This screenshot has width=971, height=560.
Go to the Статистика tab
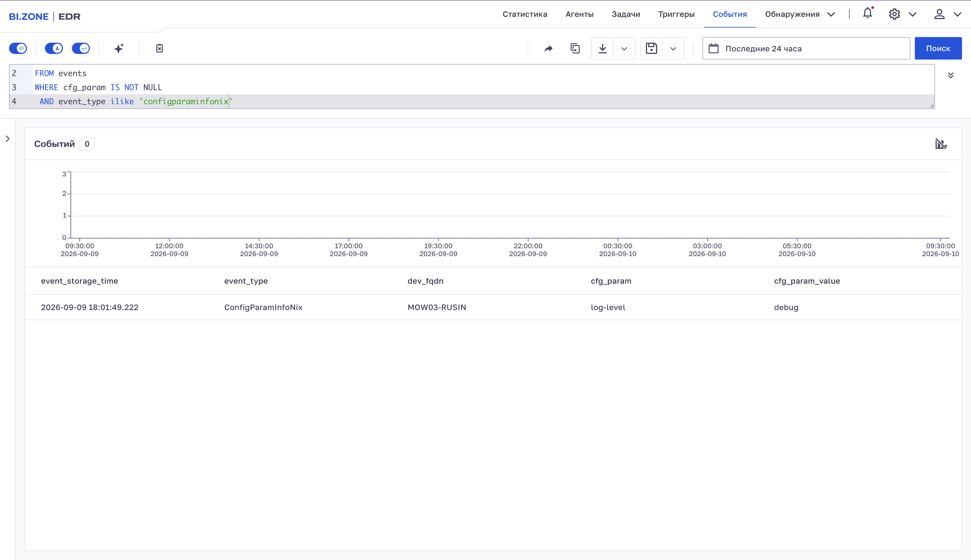(x=525, y=14)
